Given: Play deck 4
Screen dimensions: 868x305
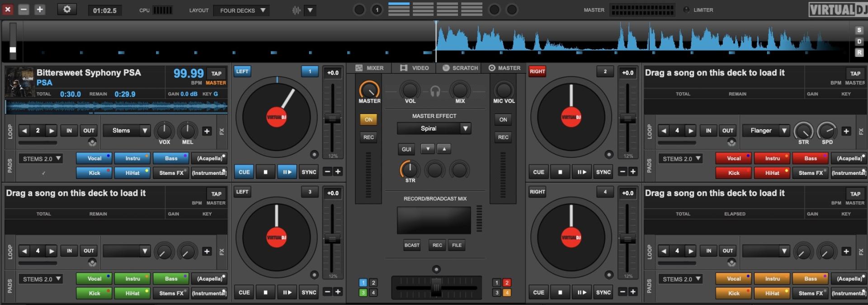Looking at the screenshot, I should point(581,292).
